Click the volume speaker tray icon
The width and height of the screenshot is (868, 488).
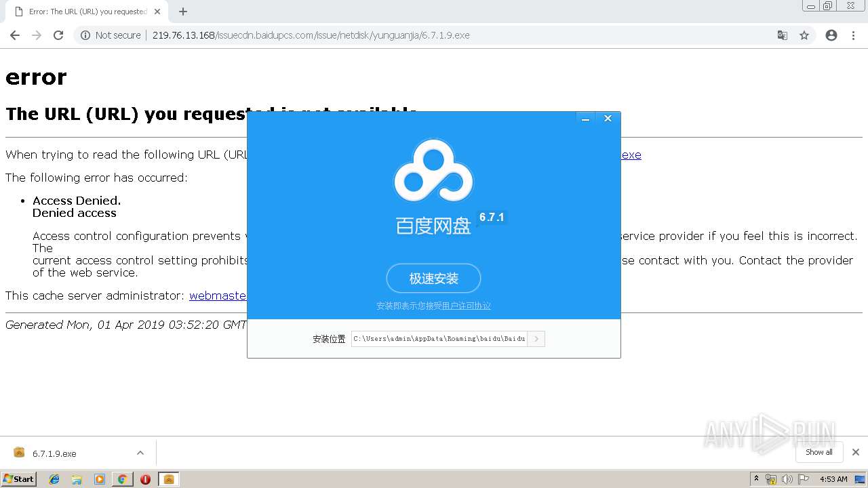tap(787, 479)
